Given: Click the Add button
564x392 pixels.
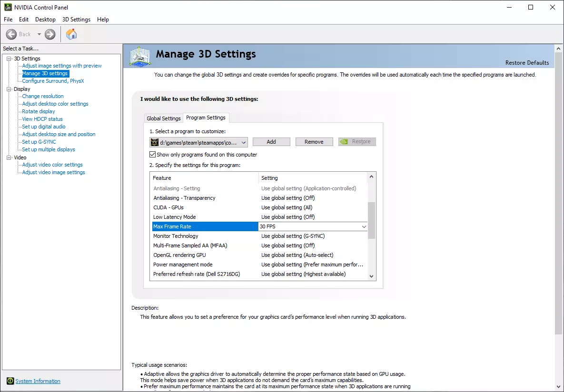Looking at the screenshot, I should (x=271, y=142).
